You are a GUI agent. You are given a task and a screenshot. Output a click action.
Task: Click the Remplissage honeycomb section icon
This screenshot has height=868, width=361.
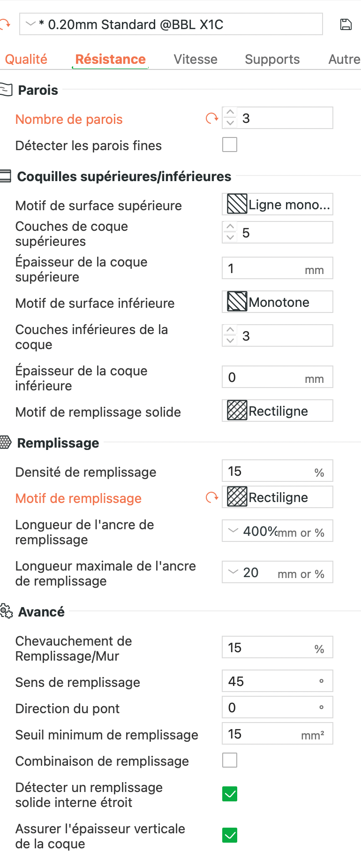pos(6,442)
